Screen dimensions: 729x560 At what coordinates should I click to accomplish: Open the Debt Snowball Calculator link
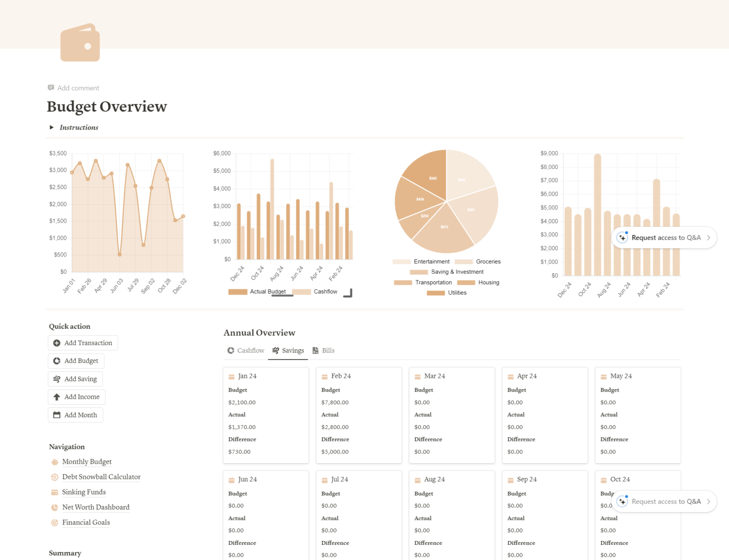pyautogui.click(x=101, y=477)
